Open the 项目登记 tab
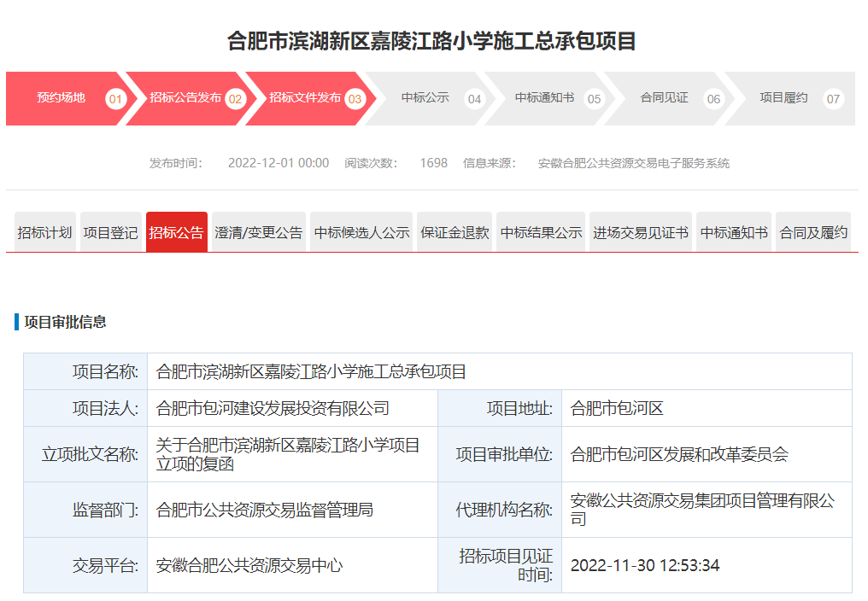 111,232
